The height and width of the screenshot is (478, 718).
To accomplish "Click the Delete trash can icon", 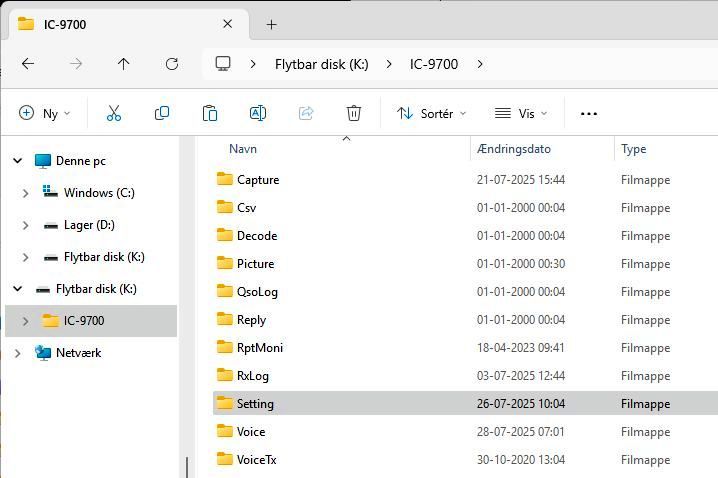I will pos(354,113).
